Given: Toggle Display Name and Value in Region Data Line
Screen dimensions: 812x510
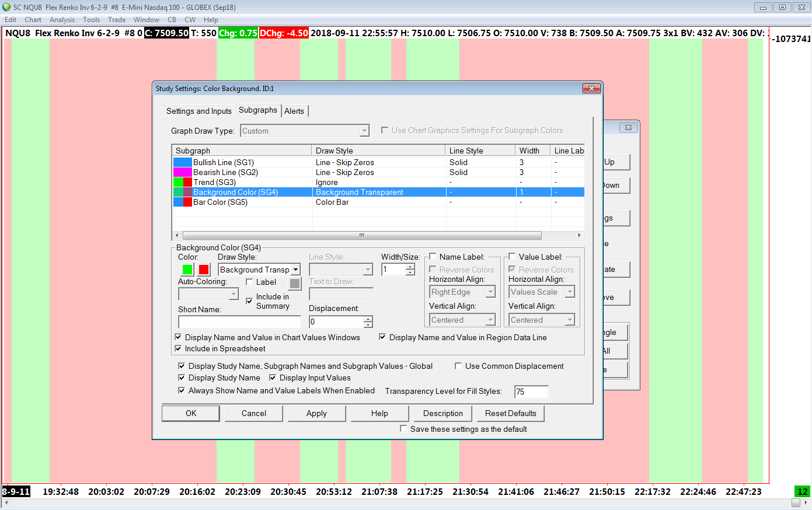Looking at the screenshot, I should (382, 337).
